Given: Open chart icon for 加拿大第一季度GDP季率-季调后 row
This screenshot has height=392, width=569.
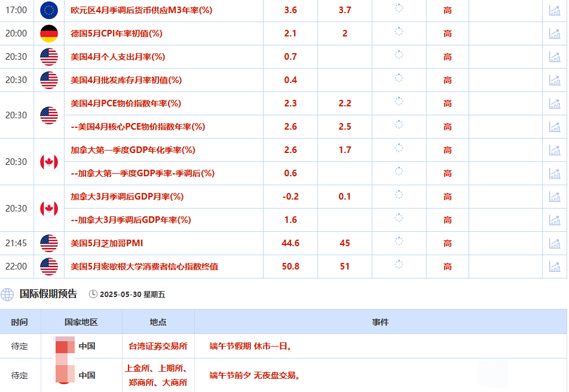Looking at the screenshot, I should point(555,173).
